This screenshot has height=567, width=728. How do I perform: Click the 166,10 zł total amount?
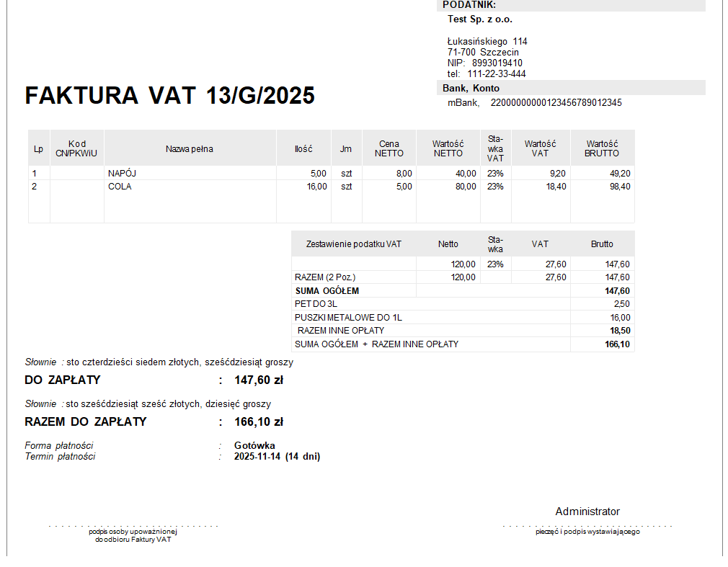coord(259,422)
